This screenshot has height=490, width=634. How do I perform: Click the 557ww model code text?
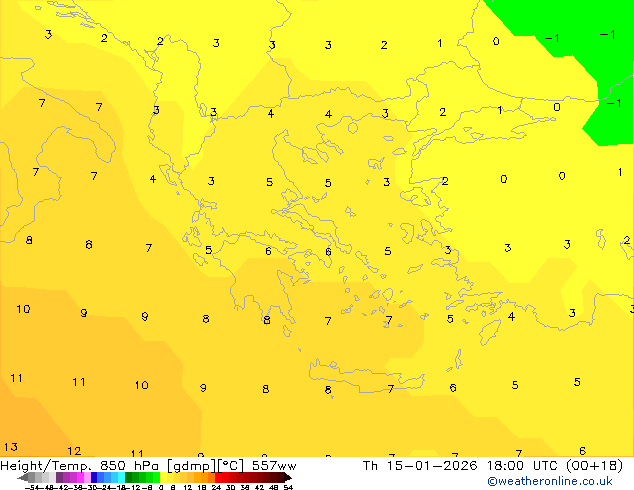(x=274, y=466)
